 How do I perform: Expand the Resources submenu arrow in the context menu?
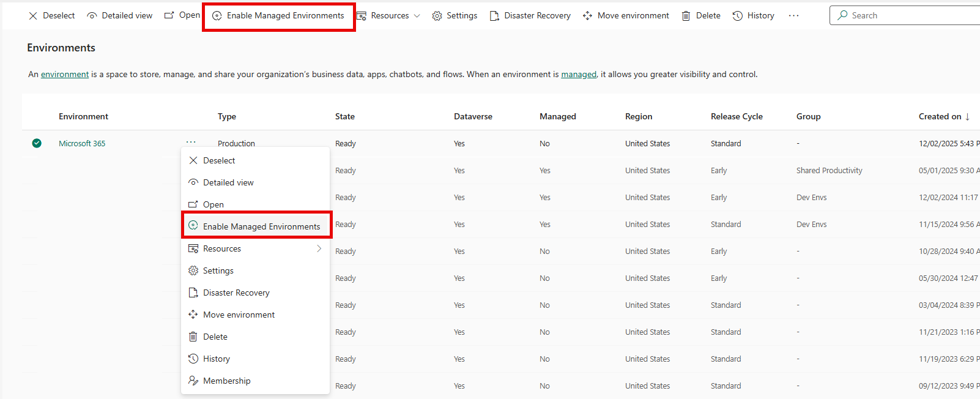(x=319, y=248)
